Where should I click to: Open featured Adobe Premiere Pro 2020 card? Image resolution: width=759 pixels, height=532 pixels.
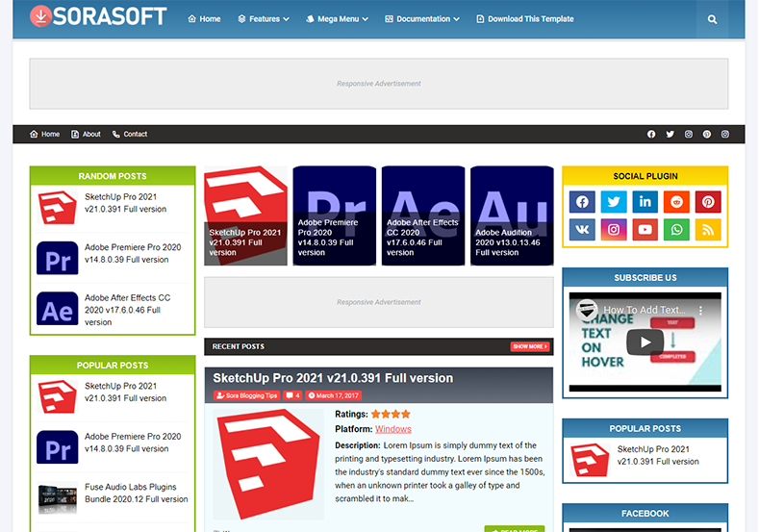pos(335,215)
